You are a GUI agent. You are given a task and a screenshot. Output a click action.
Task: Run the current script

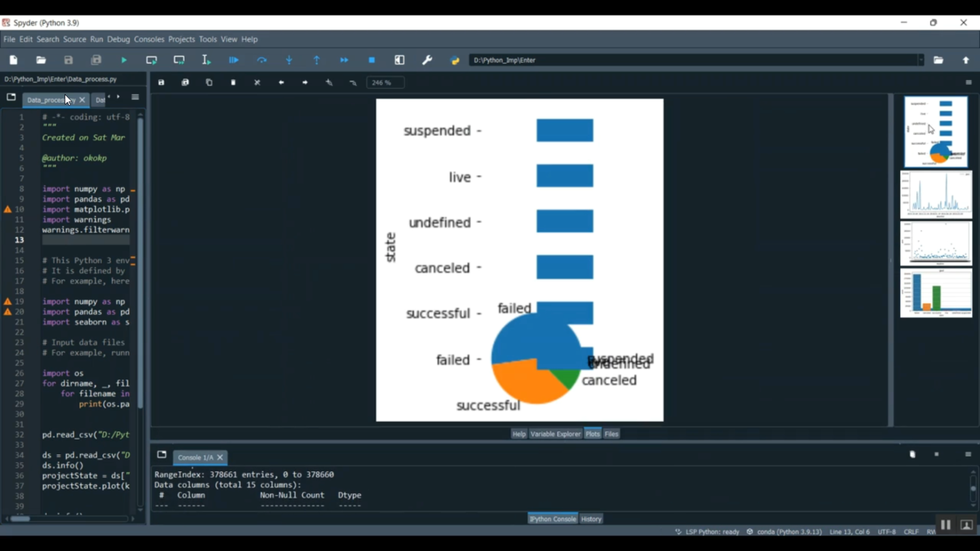123,59
